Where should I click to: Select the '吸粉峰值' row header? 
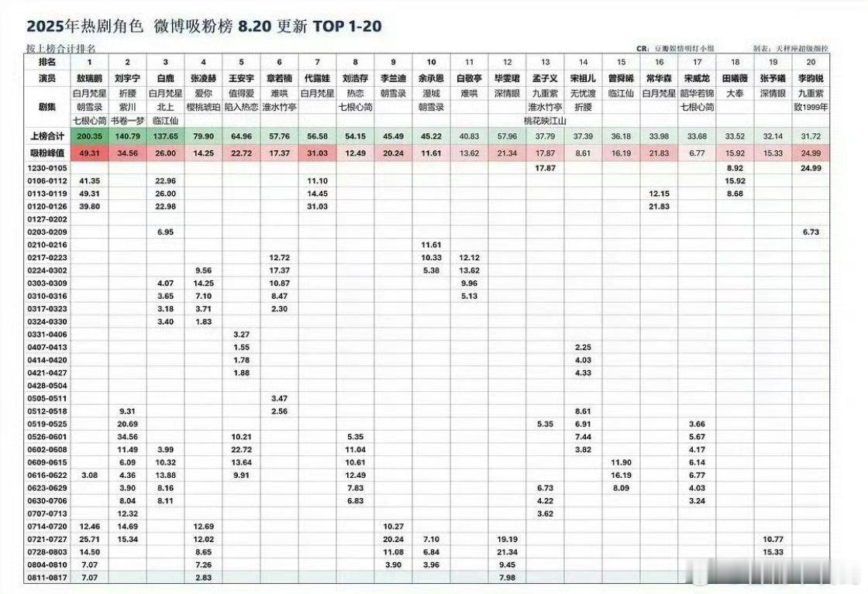pos(47,153)
